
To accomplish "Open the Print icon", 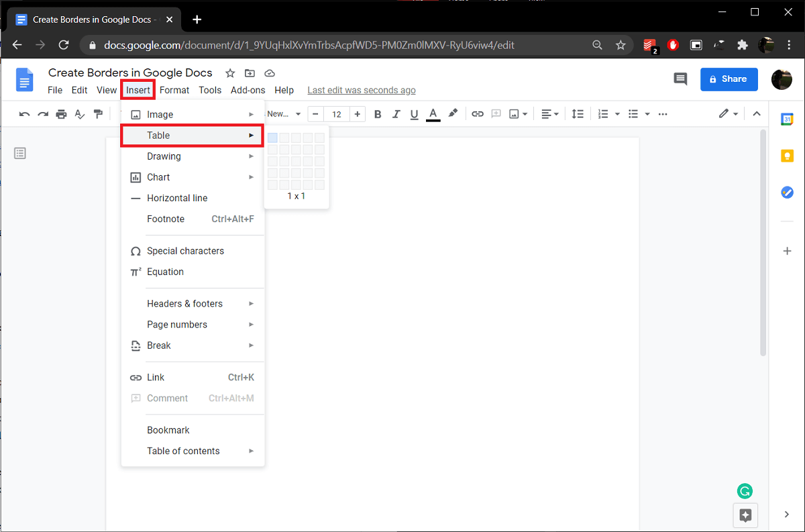I will coord(61,114).
